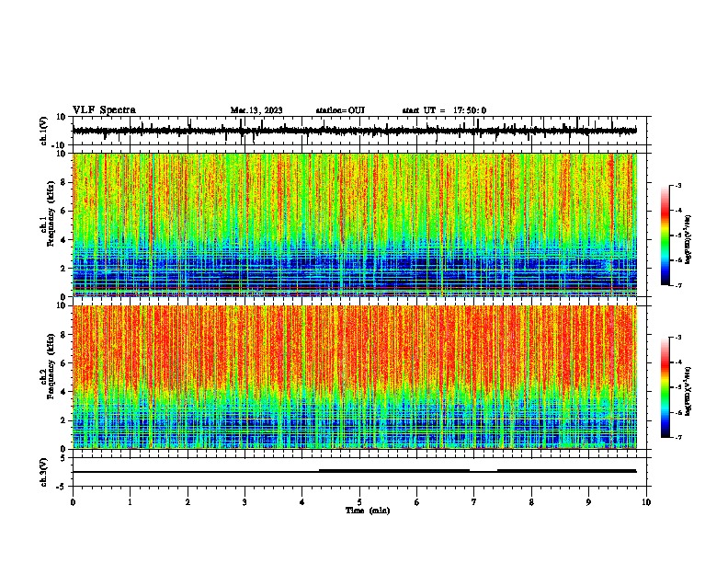Click the "6" kHz tick label on the ch.2 frequency axis
Viewport: 728px width, 563px height.
pyautogui.click(x=64, y=363)
